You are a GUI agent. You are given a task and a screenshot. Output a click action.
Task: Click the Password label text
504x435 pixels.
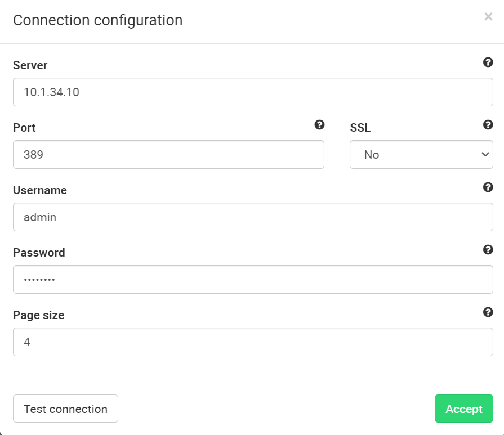pyautogui.click(x=39, y=253)
